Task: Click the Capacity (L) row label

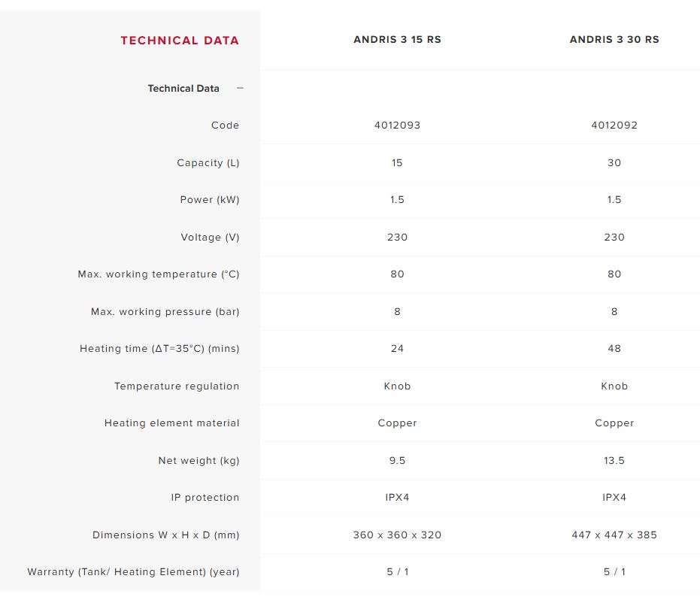Action: (x=208, y=163)
